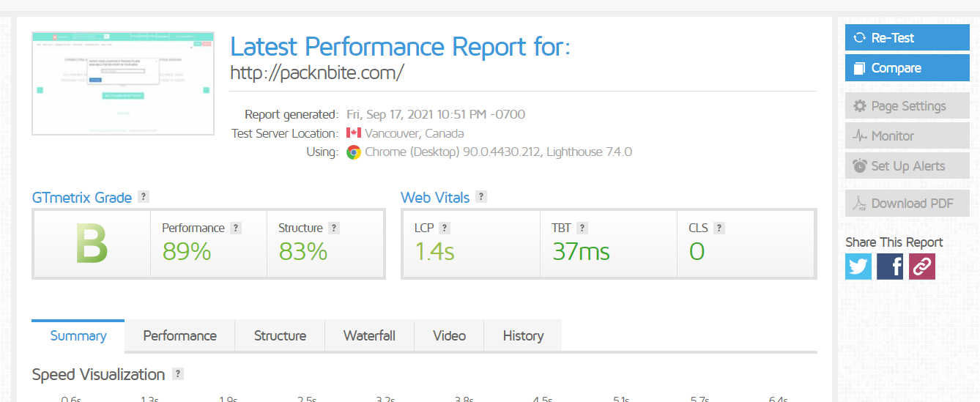The image size is (980, 402).
Task: Click Download PDF button
Action: tap(907, 204)
